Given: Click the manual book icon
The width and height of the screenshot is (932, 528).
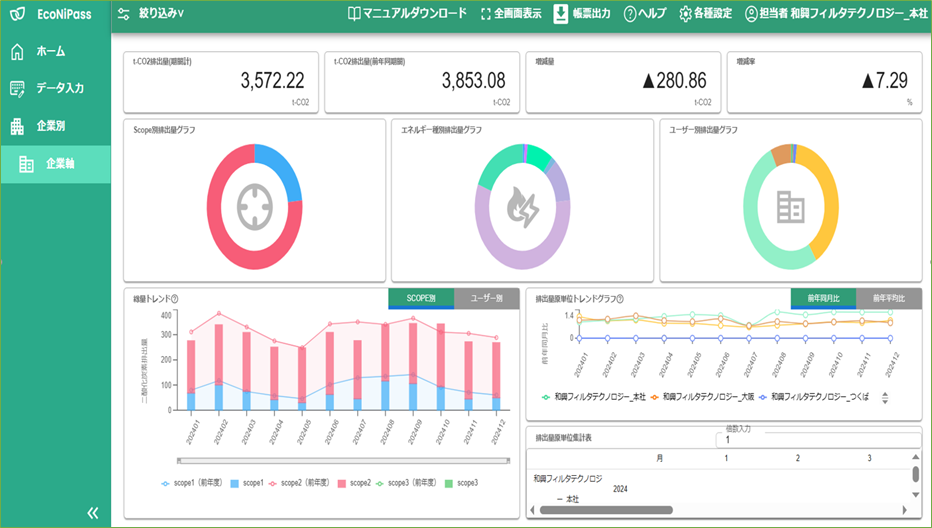Looking at the screenshot, I should tap(354, 14).
